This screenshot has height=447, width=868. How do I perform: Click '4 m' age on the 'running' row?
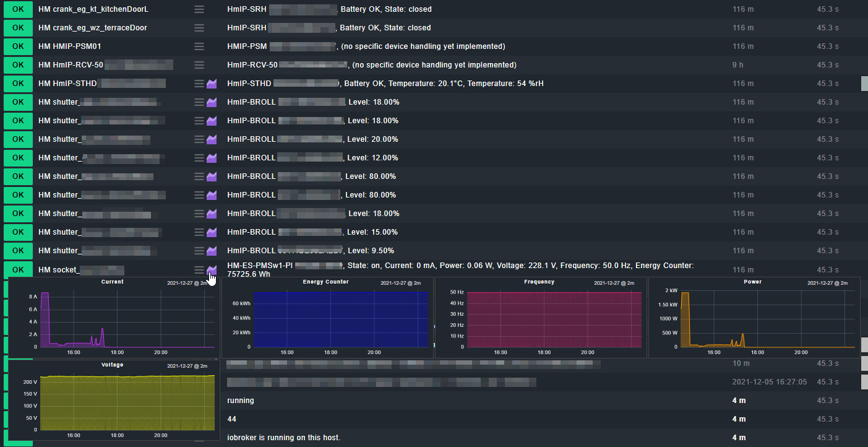(x=739, y=401)
